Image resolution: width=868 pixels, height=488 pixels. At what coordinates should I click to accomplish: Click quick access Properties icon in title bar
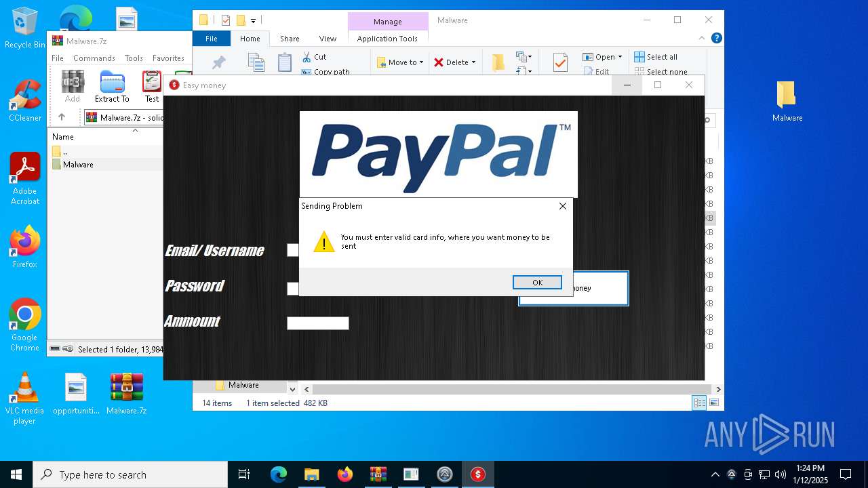[226, 20]
